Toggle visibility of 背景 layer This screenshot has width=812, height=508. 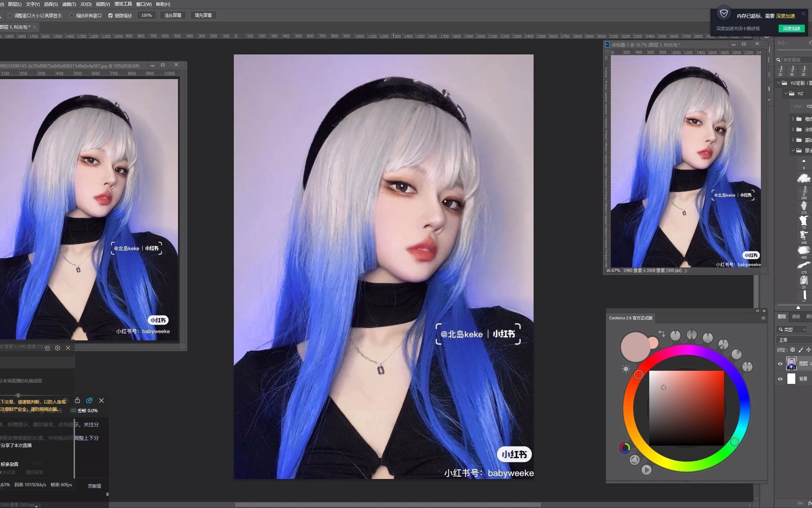[780, 379]
